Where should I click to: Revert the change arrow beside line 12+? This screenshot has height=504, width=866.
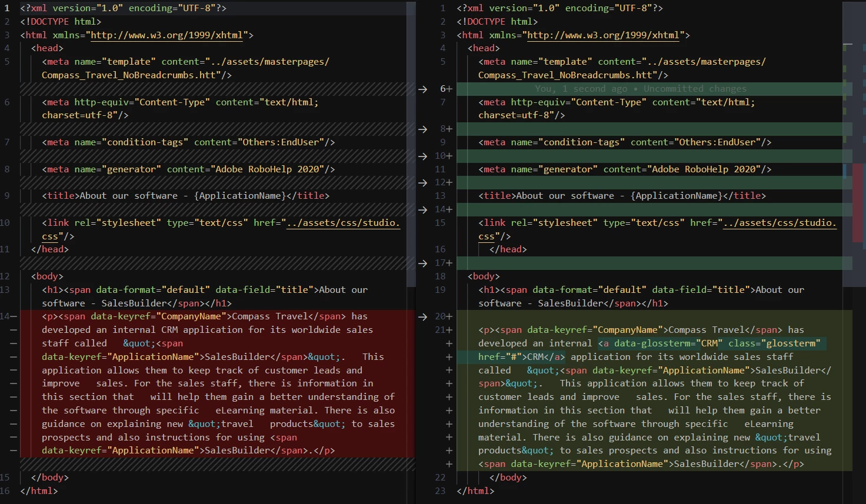point(422,182)
